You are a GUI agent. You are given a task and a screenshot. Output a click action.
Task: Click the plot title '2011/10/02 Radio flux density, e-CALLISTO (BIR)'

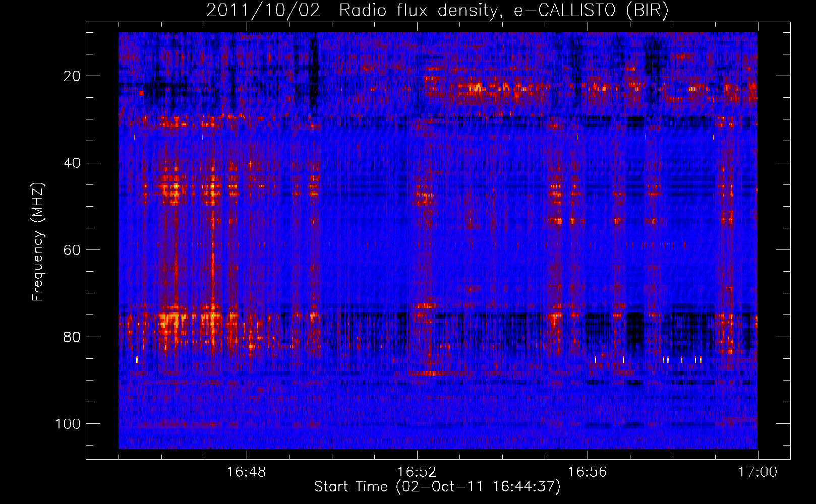(x=437, y=11)
